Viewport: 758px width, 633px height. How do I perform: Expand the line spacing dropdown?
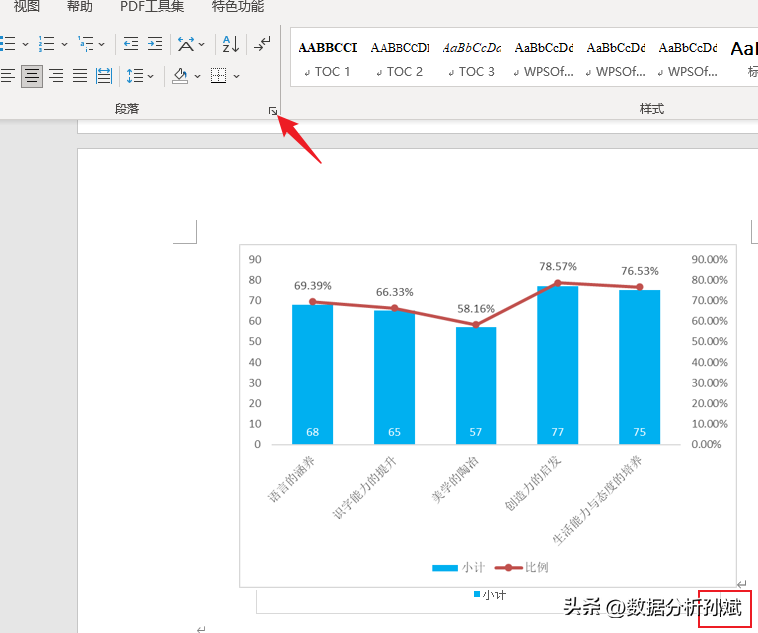[151, 76]
